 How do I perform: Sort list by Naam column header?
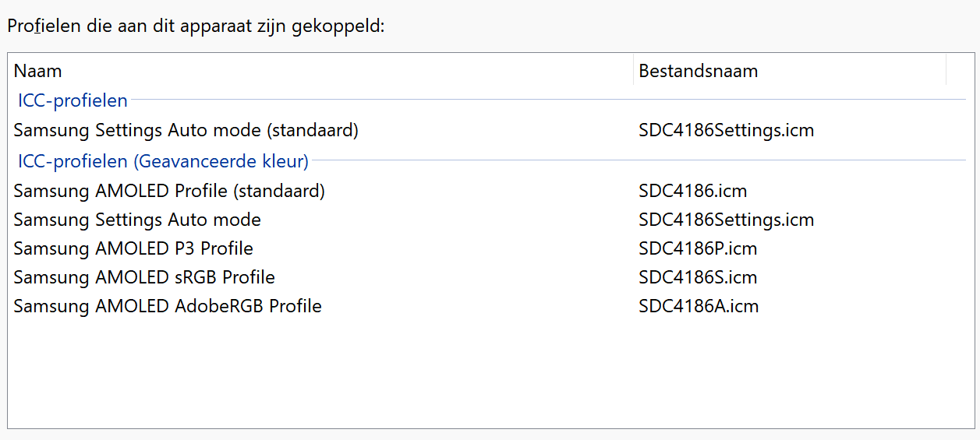[x=321, y=71]
